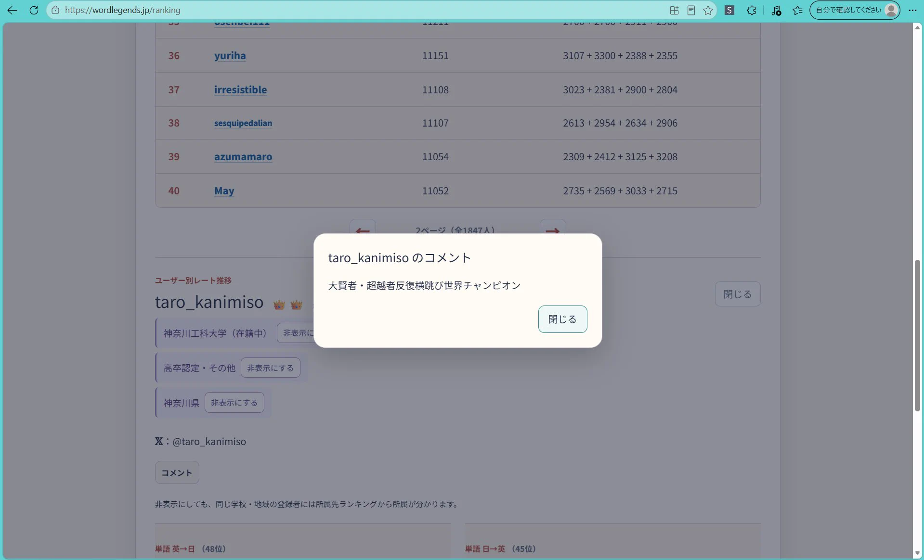The width and height of the screenshot is (924, 560).
Task: Select 単語 英→日 (48位) heading
Action: 190,548
